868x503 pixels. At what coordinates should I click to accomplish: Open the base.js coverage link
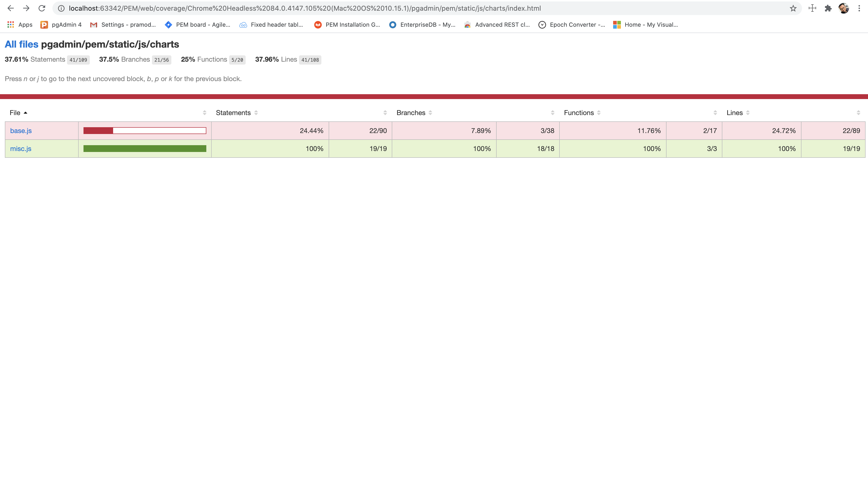coord(21,131)
